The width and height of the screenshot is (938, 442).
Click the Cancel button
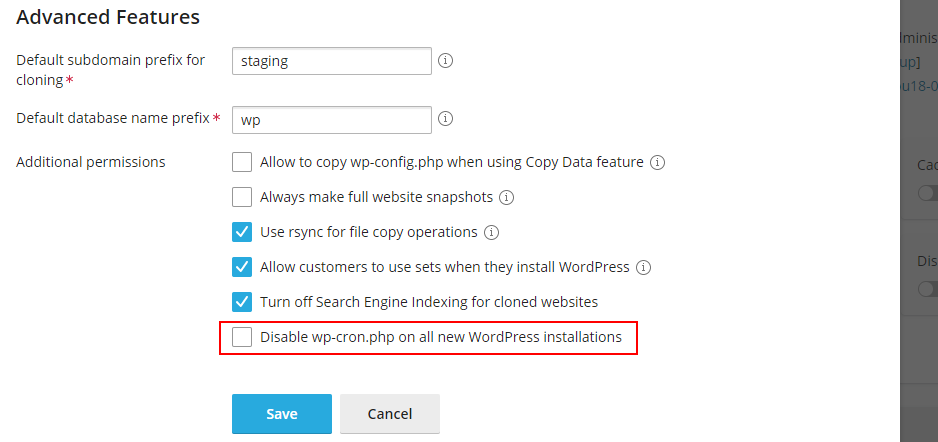tap(390, 414)
